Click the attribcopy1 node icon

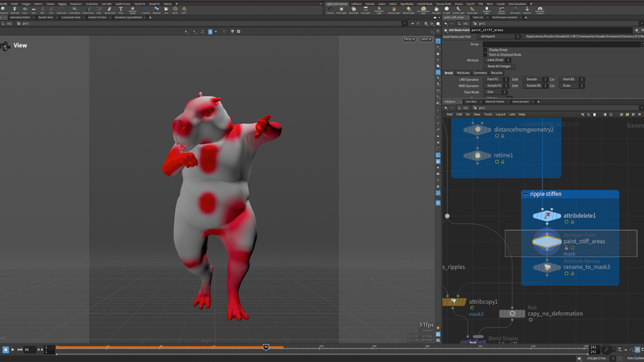pos(454,302)
